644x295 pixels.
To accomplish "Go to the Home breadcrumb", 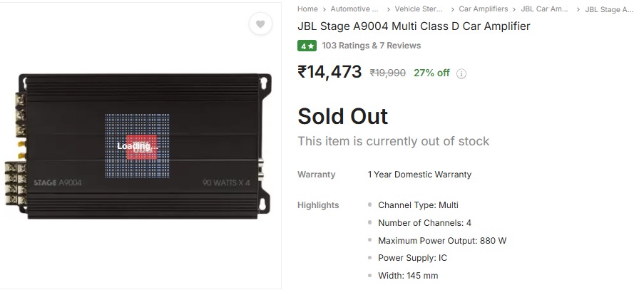I will click(307, 9).
